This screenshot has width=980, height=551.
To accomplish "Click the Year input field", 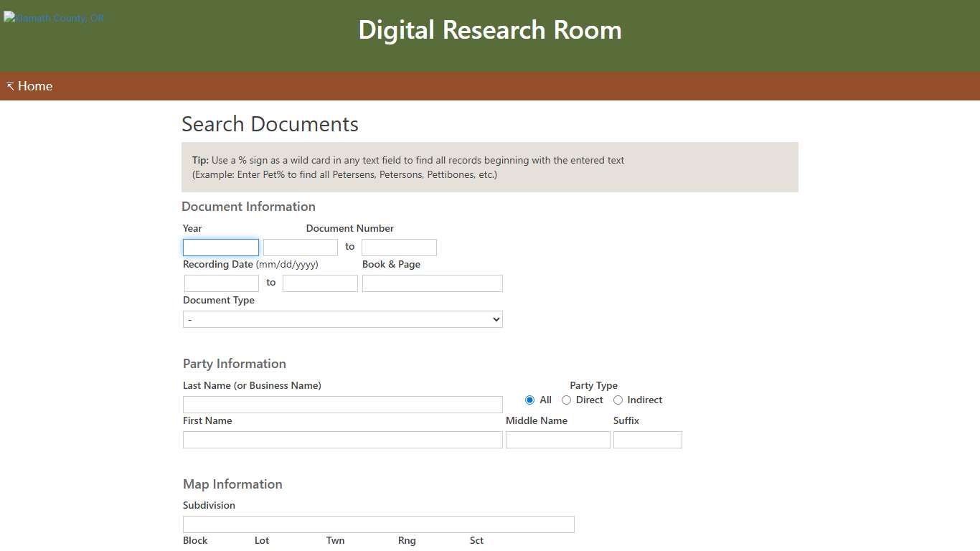I will [220, 247].
